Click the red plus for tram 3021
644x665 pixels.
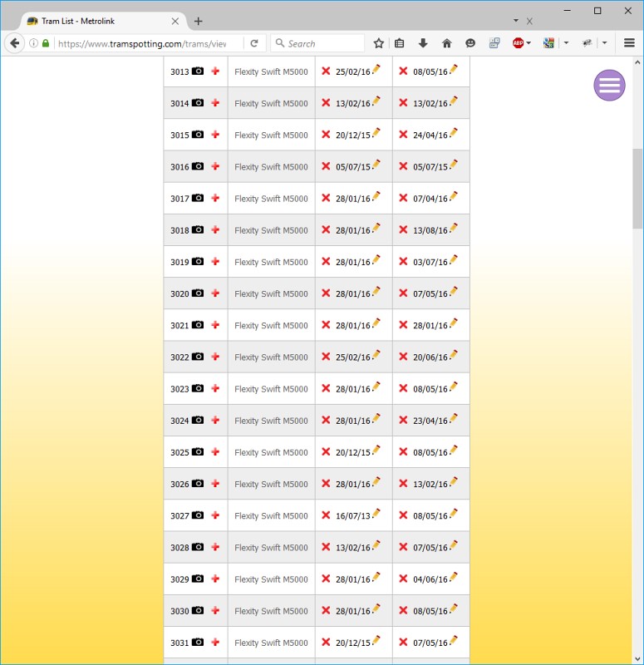click(215, 324)
